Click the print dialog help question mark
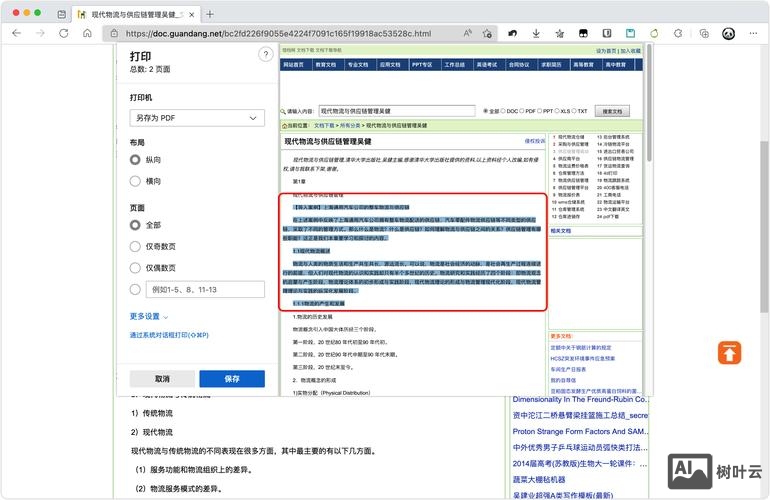Screen dimensions: 770x500 266,55
